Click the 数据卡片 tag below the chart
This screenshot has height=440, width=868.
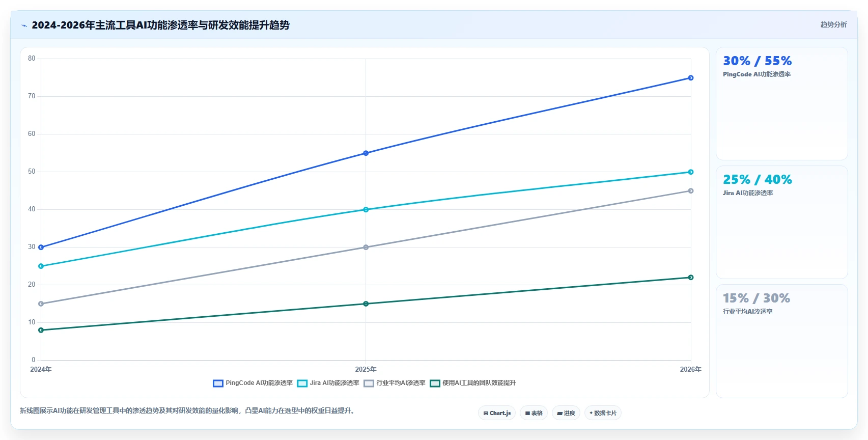point(603,413)
